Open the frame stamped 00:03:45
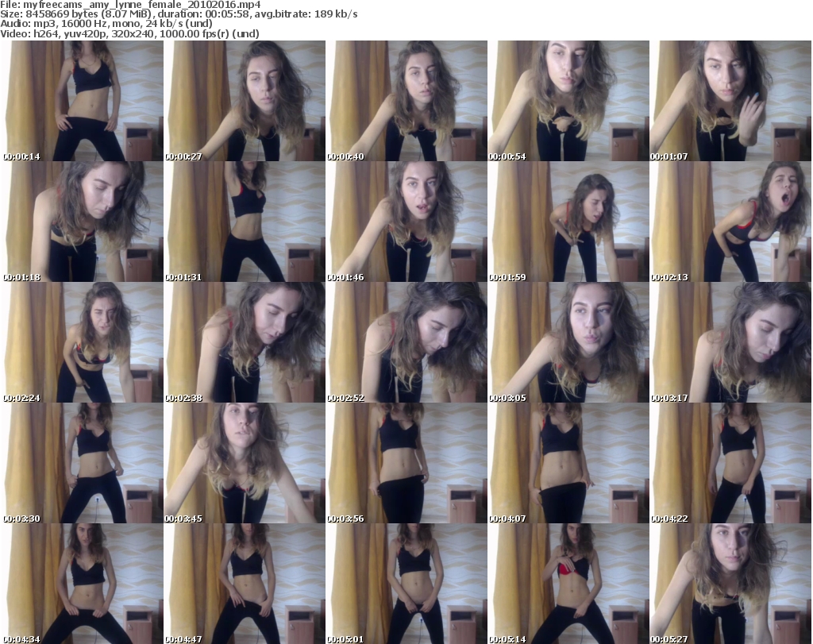 [245, 463]
